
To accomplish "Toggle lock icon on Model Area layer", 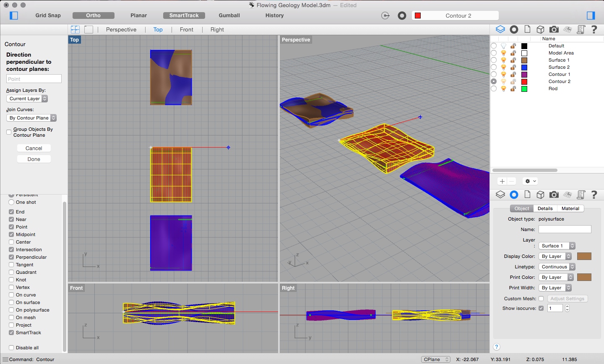I will click(513, 53).
